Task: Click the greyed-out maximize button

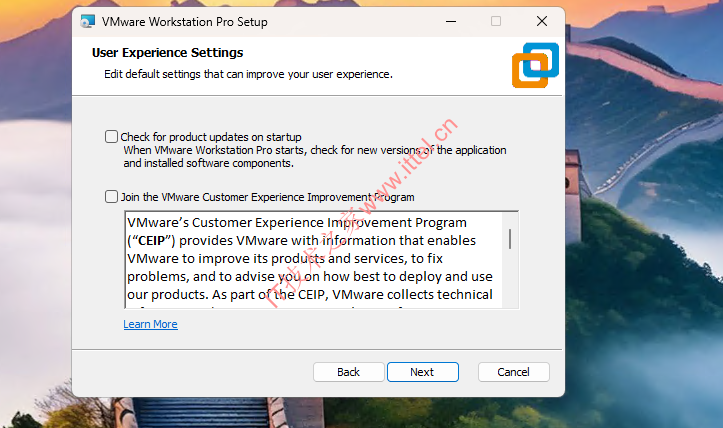Action: (496, 21)
